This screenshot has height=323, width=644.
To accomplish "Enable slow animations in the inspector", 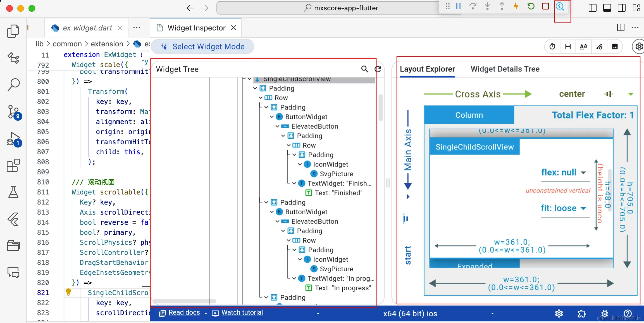I will pyautogui.click(x=552, y=46).
